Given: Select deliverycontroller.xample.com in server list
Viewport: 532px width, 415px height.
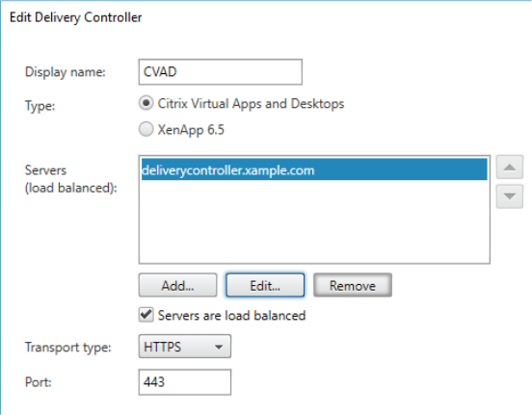Looking at the screenshot, I should coord(314,169).
